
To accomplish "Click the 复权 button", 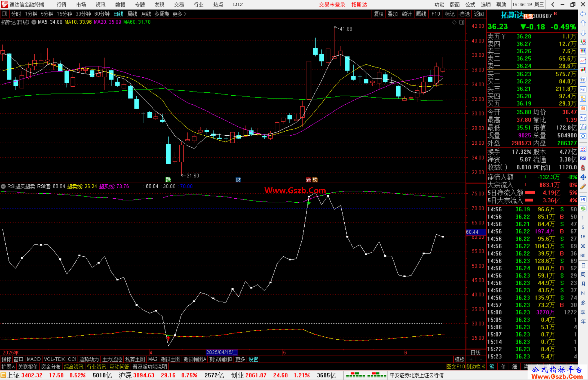I will 379,14.
